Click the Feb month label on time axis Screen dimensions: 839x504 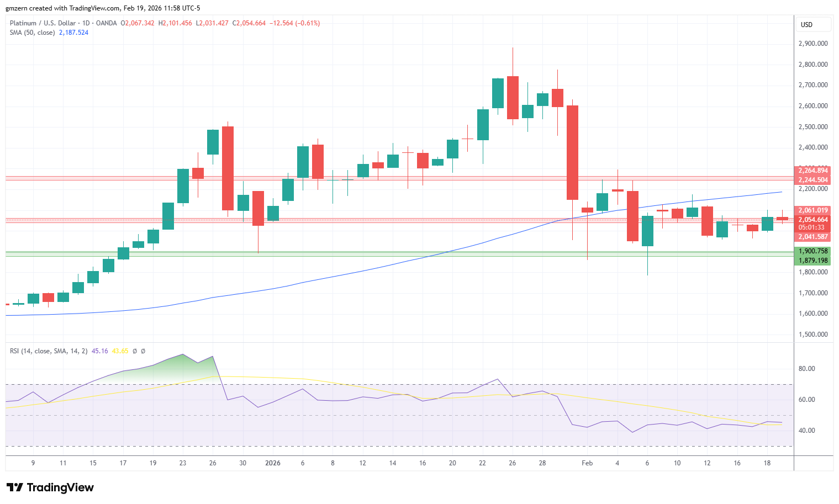pyautogui.click(x=587, y=463)
